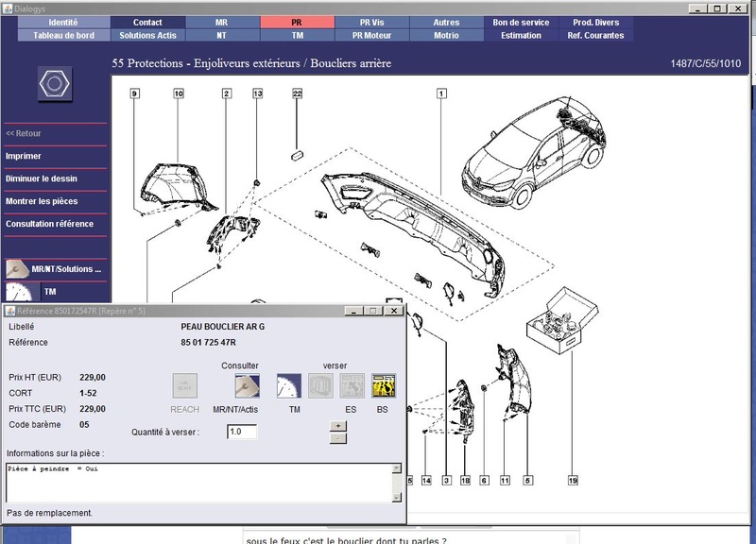Click Imprimer in the sidebar
This screenshot has width=756, height=544.
[x=23, y=156]
